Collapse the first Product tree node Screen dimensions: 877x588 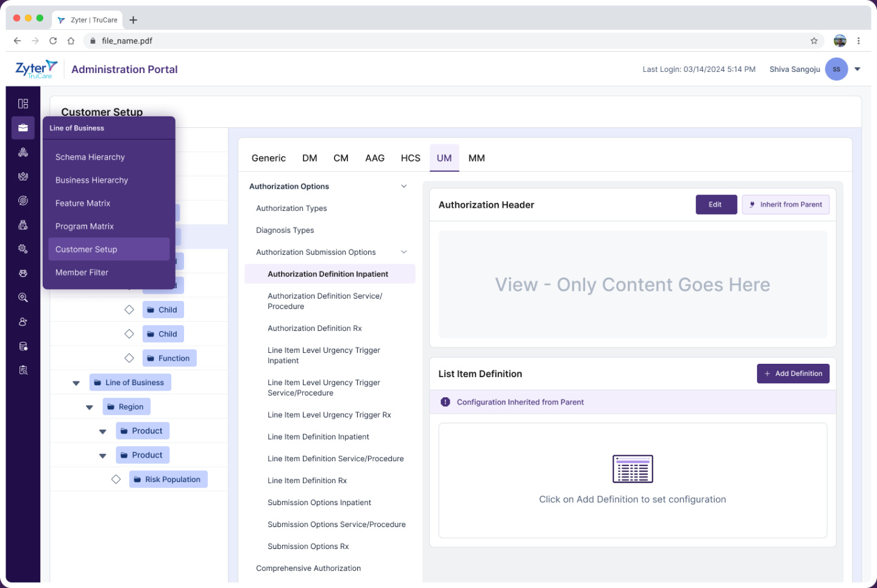click(103, 431)
